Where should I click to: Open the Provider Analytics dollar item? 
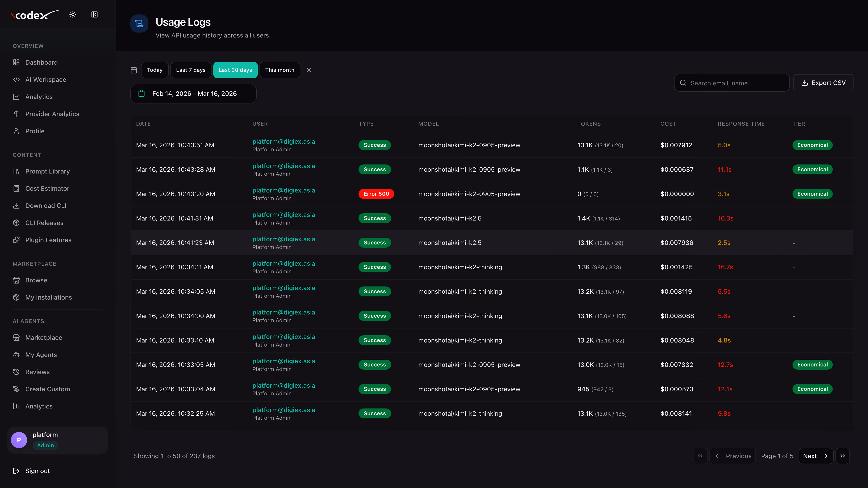tap(52, 114)
